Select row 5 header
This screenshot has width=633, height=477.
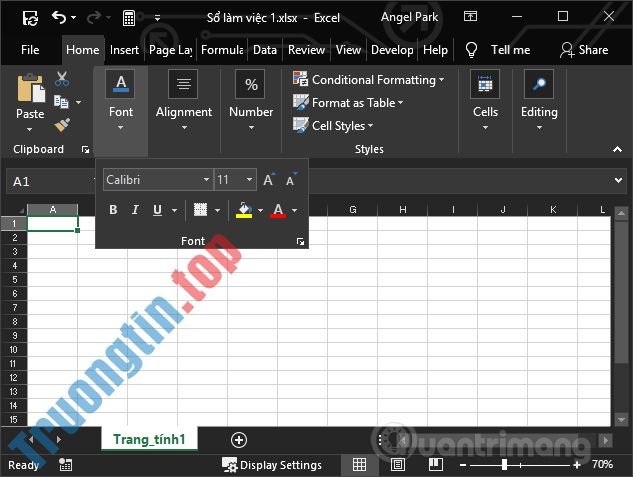pos(14,279)
